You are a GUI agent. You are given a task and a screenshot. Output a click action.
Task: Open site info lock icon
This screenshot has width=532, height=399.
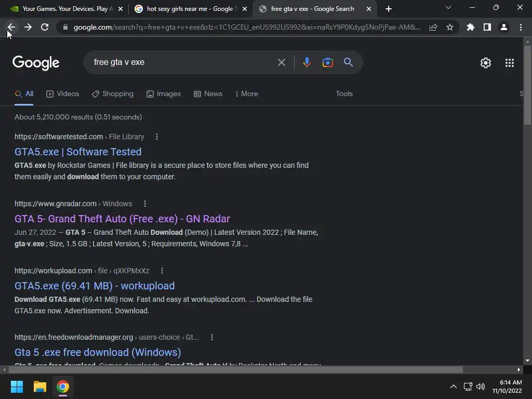click(65, 27)
